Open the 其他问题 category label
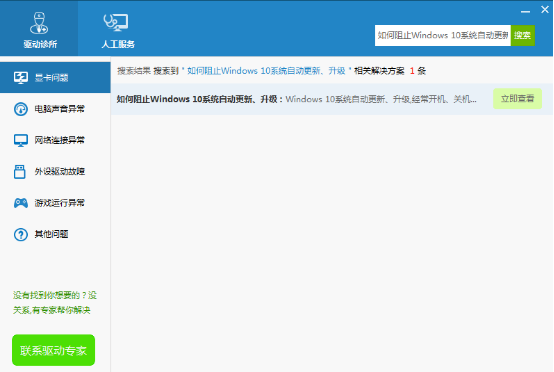The width and height of the screenshot is (554, 372). point(51,234)
